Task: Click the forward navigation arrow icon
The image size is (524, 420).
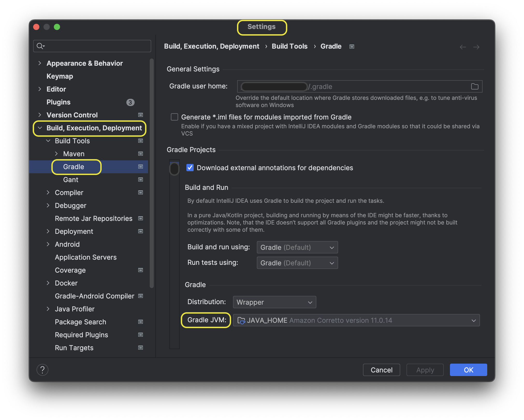Action: (x=476, y=47)
